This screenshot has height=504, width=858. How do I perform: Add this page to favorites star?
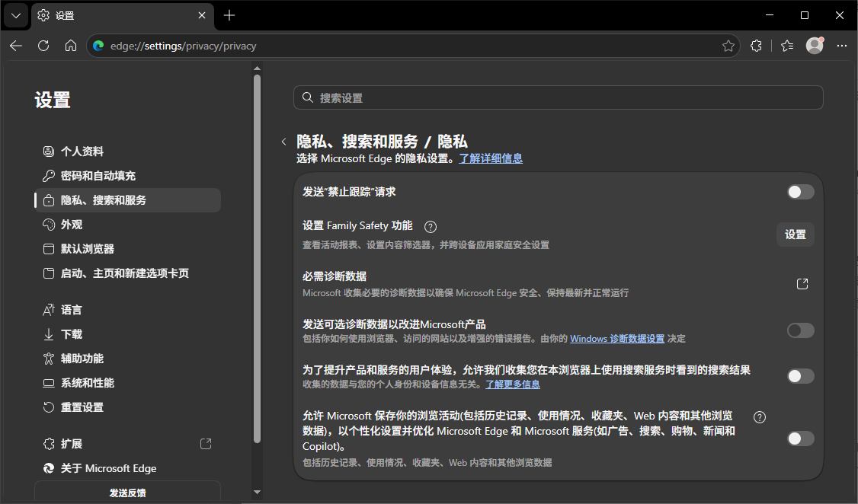pyautogui.click(x=728, y=46)
